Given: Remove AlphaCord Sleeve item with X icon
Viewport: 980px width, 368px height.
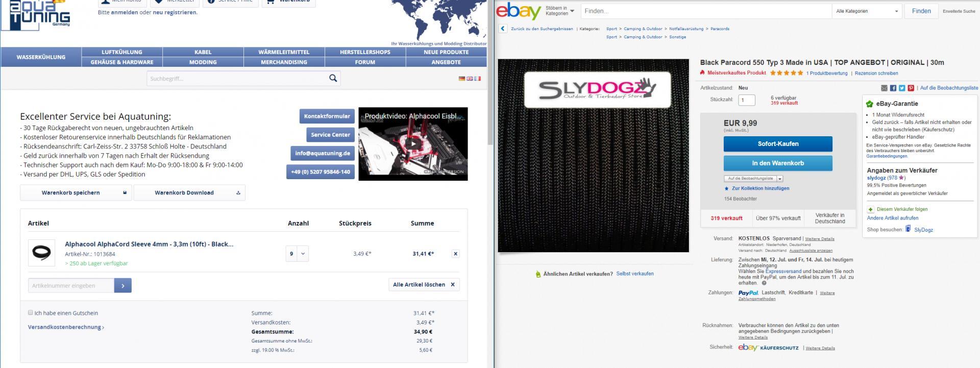Looking at the screenshot, I should 455,254.
